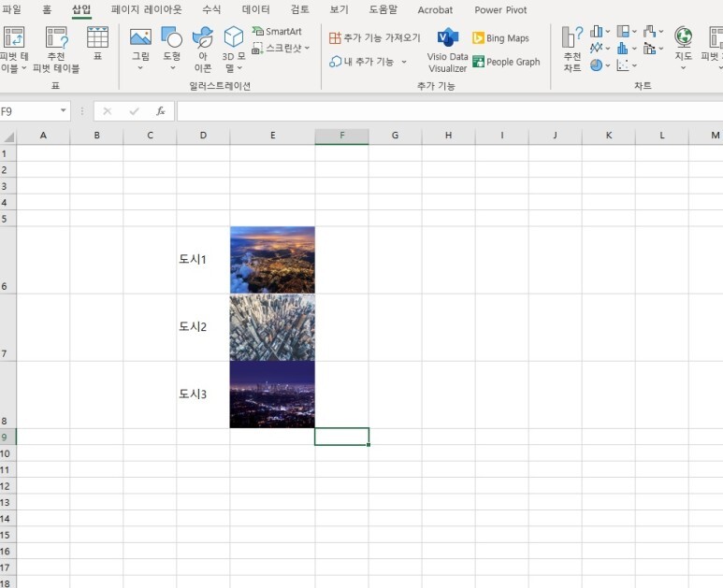The image size is (723, 588).
Task: Click Recommended Charts (추천 차트)
Action: [572, 50]
